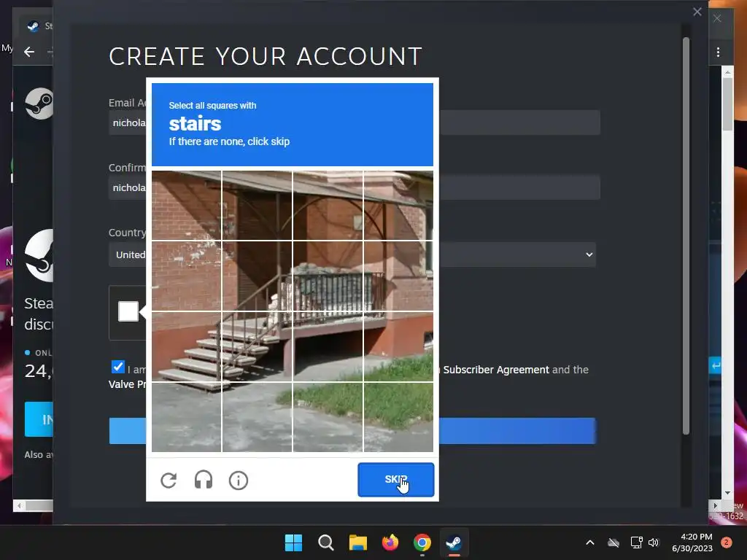Close the Create Your Account dialog
Image resolution: width=747 pixels, height=560 pixels.
[697, 12]
